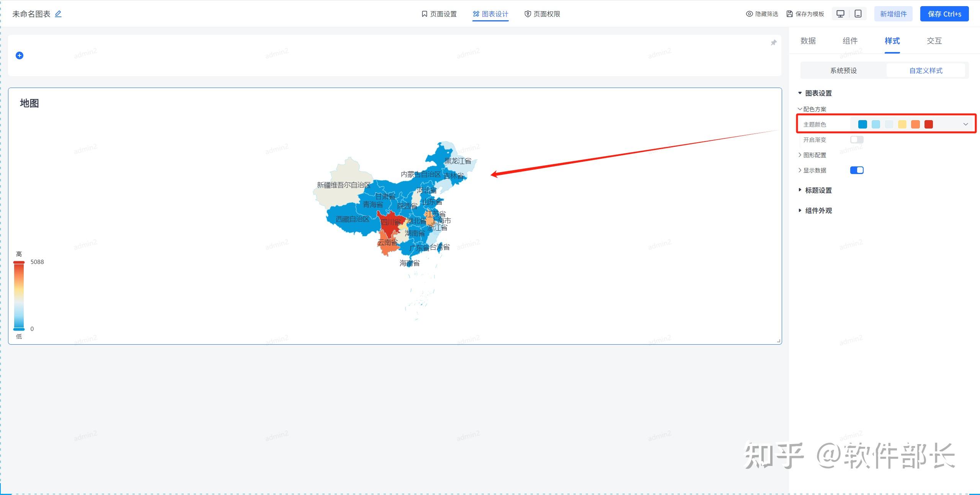Click the 隐藏筛选 eye icon

(x=749, y=14)
